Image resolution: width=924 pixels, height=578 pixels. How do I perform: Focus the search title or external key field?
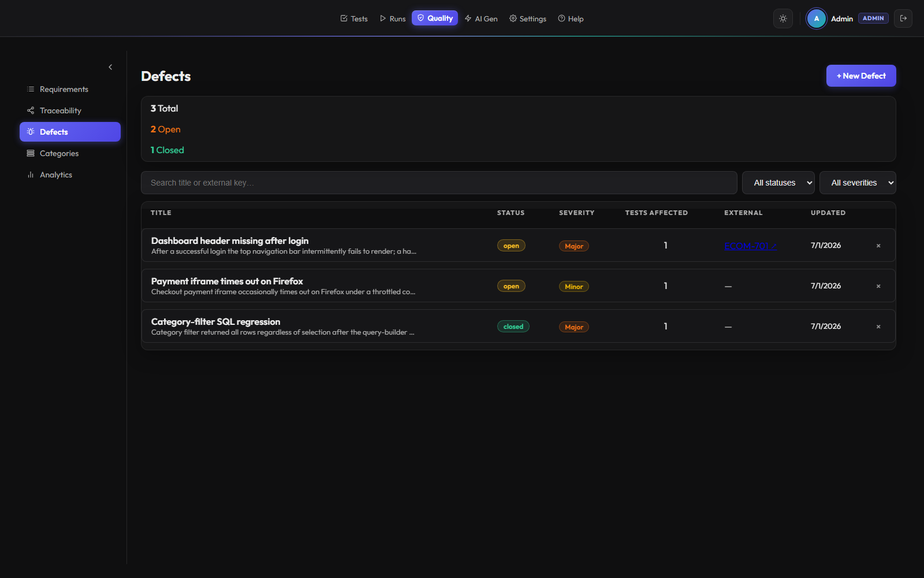coord(439,183)
